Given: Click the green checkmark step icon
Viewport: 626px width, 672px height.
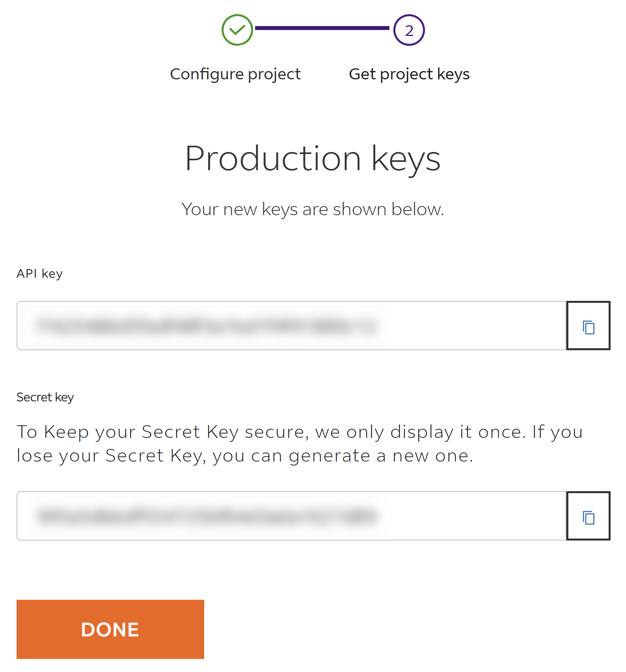Looking at the screenshot, I should coord(237,30).
